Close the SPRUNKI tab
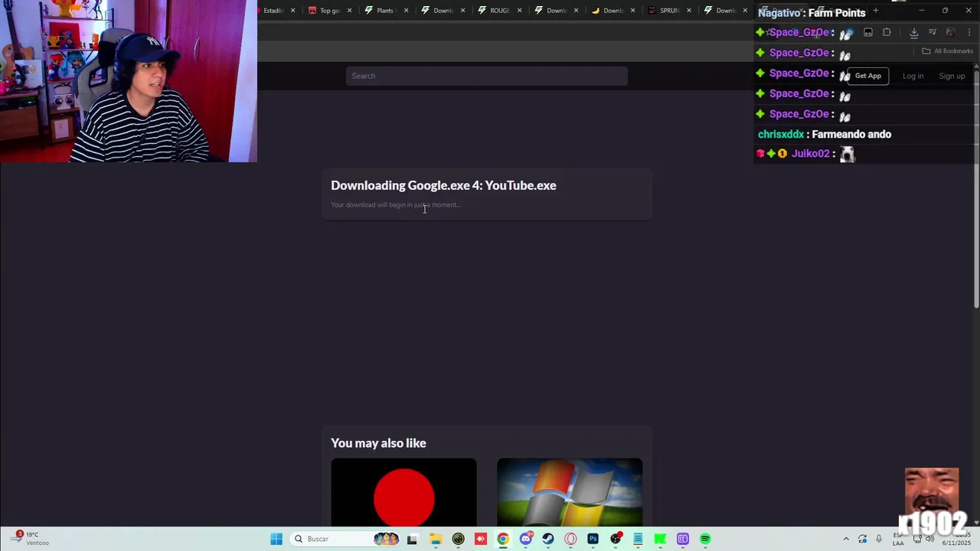Viewport: 980px width, 551px height. point(689,11)
